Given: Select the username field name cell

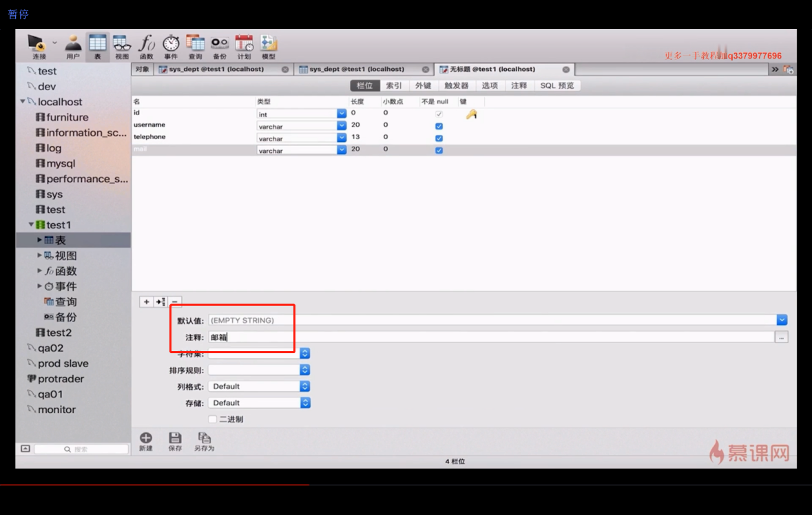Looking at the screenshot, I should 149,125.
